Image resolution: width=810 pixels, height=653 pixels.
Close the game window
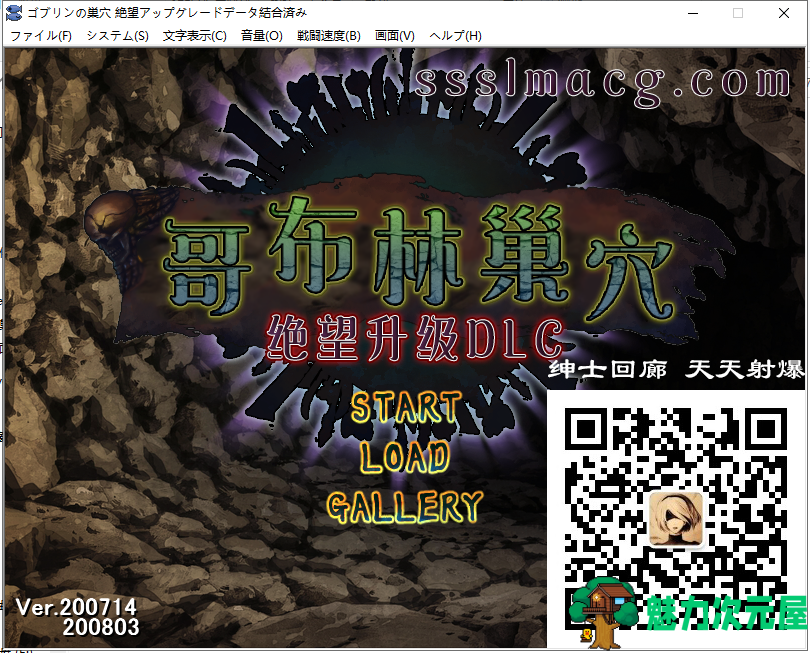click(x=784, y=13)
